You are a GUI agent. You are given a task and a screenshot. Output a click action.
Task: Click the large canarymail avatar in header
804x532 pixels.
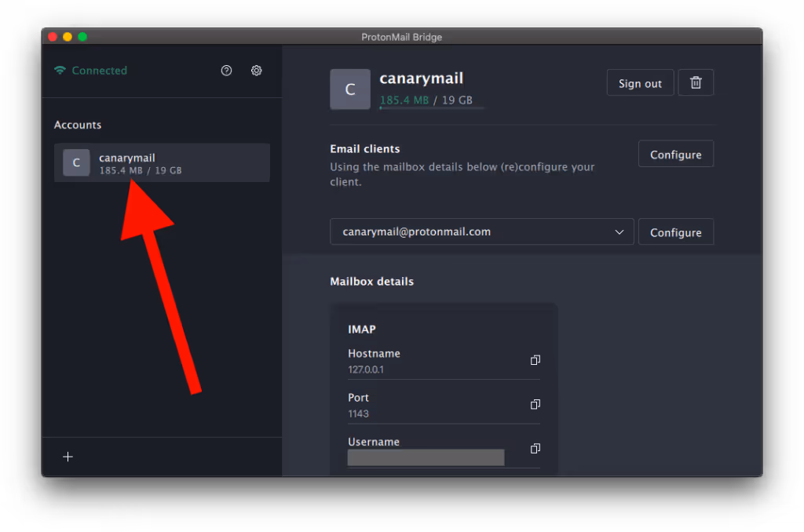point(349,89)
